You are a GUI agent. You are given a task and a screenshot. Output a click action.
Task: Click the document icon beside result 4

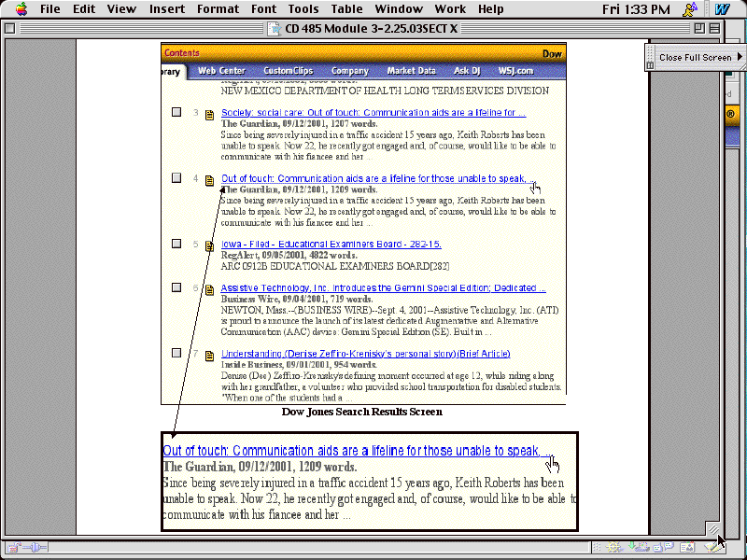[x=209, y=180]
